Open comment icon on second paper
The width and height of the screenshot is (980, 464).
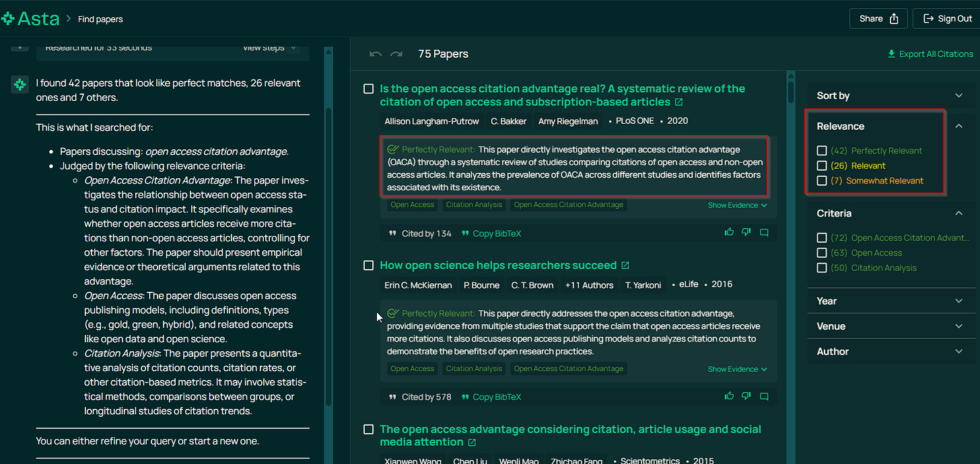click(x=764, y=397)
